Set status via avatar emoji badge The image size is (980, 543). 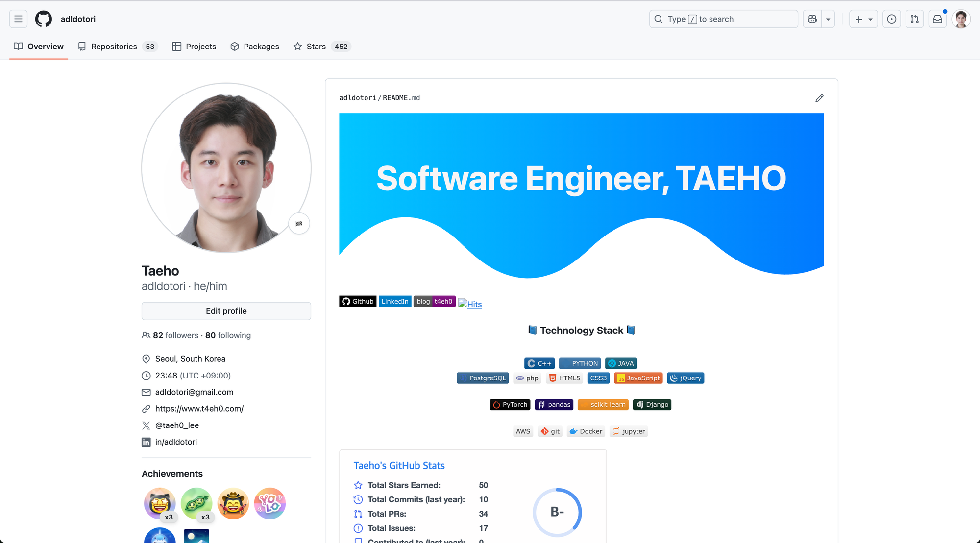pos(299,224)
